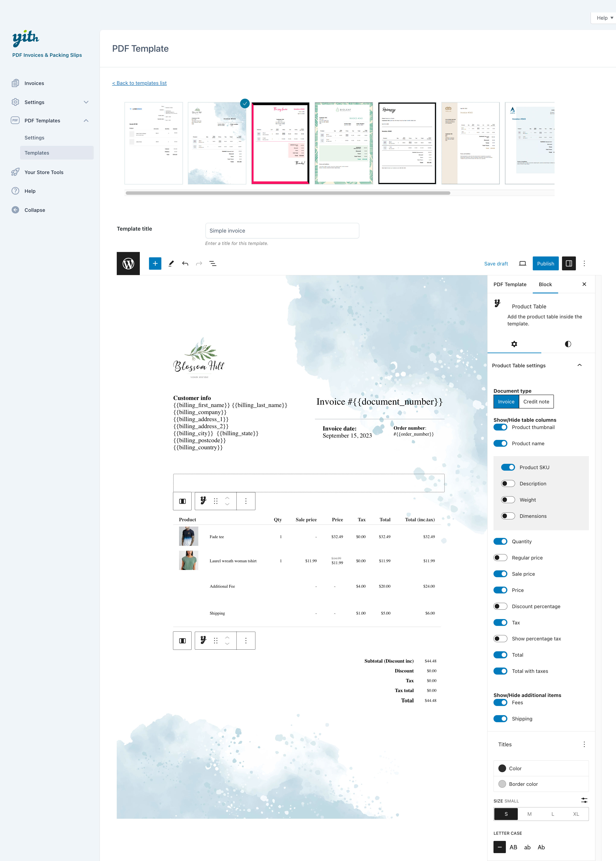Open the document overview list icon

[213, 263]
